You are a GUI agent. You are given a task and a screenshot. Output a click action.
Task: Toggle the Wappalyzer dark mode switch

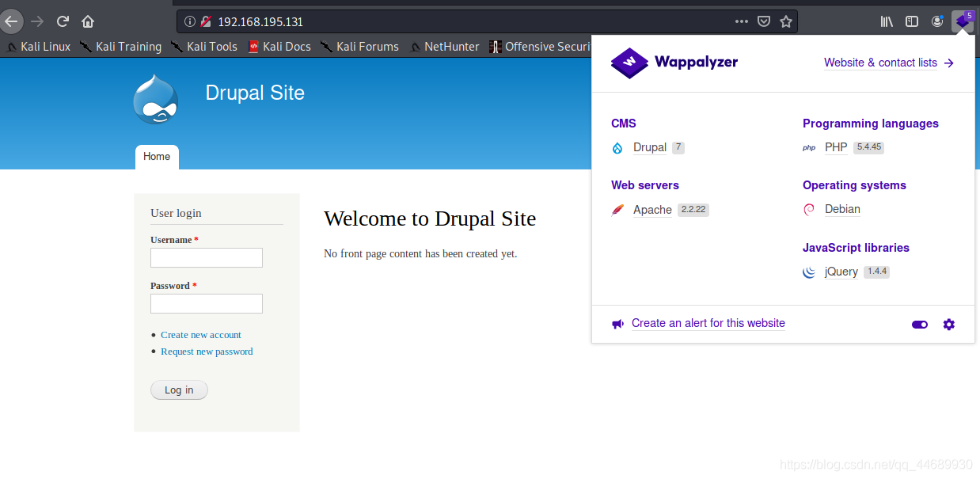[920, 324]
